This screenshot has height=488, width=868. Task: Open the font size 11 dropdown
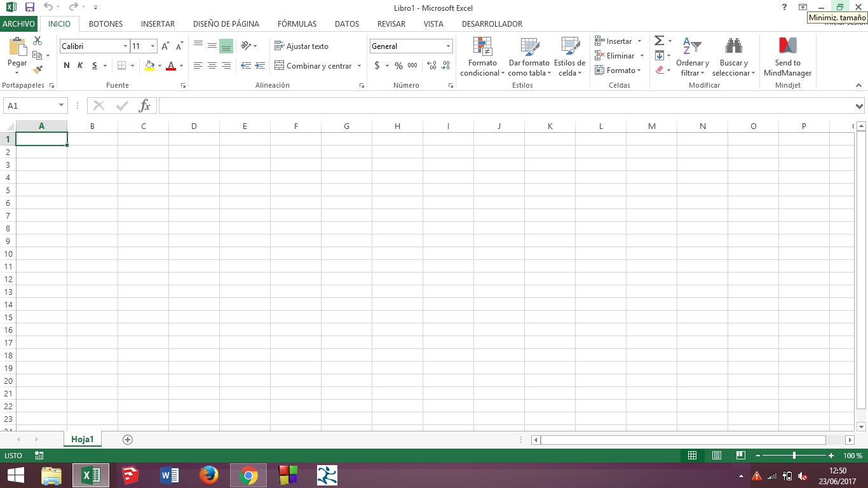coord(153,46)
